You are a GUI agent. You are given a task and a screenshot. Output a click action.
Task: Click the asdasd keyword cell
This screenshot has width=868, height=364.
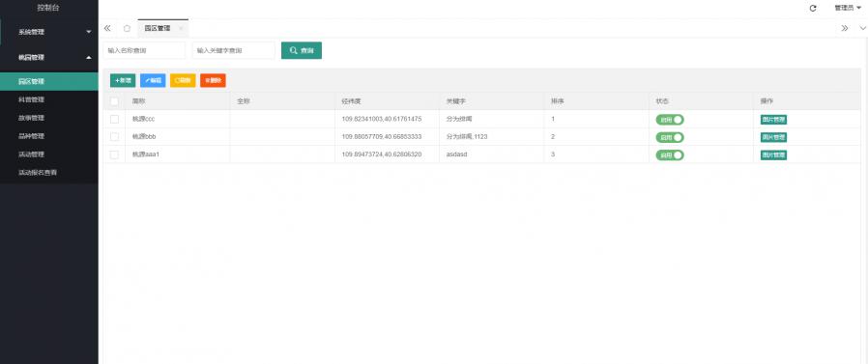[492, 154]
